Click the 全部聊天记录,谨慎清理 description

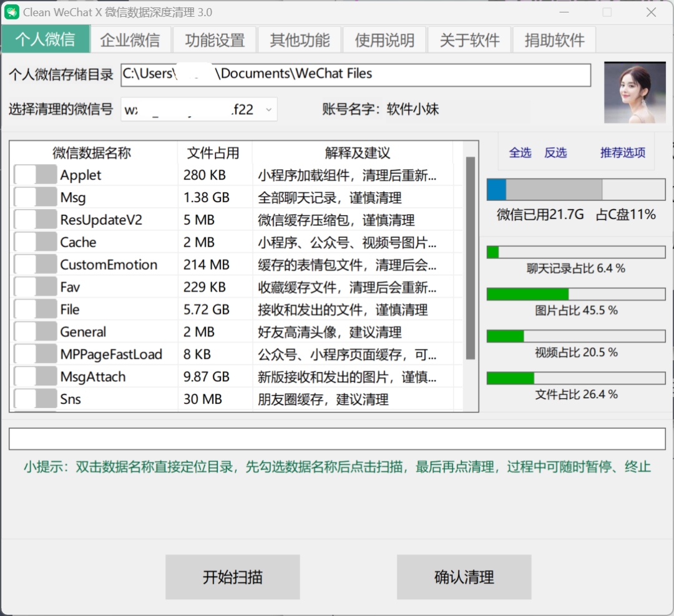click(x=330, y=198)
